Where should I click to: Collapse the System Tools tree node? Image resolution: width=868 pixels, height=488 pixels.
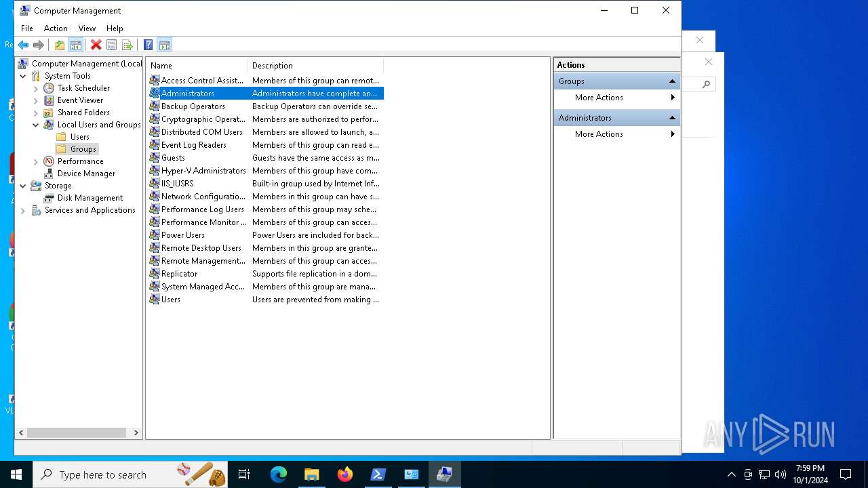click(23, 76)
